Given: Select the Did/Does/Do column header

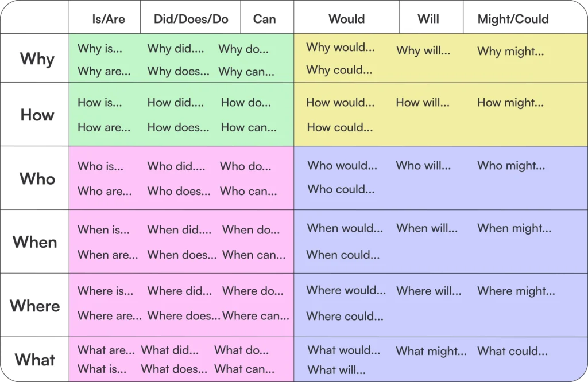Looking at the screenshot, I should [x=191, y=19].
